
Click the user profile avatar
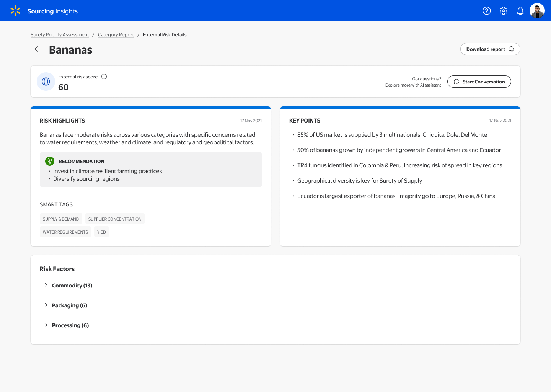point(537,11)
